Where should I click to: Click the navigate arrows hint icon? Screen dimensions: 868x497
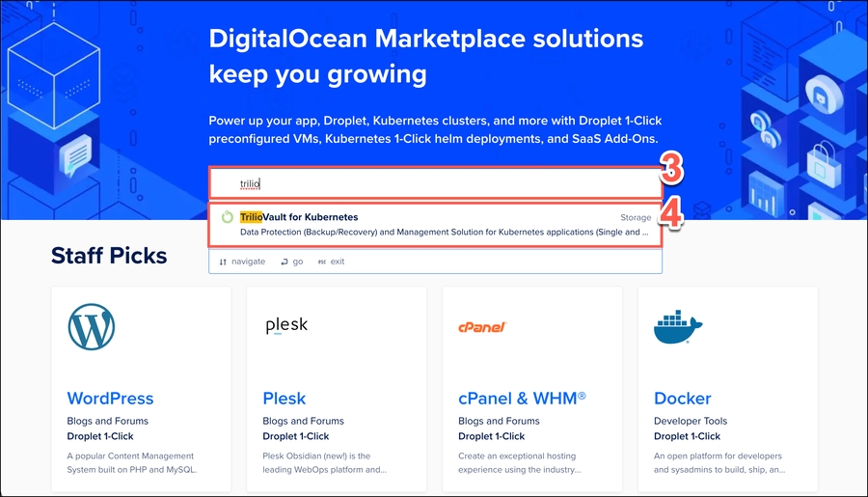click(223, 262)
